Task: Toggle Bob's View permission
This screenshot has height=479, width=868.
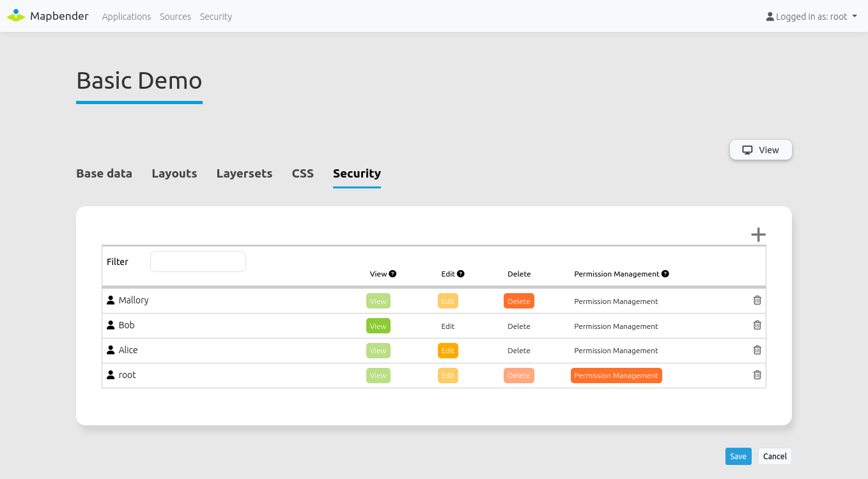Action: pyautogui.click(x=378, y=326)
